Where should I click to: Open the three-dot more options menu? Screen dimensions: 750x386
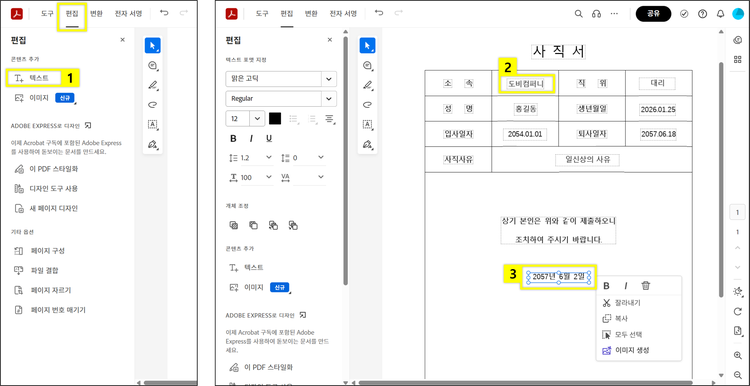pos(615,14)
